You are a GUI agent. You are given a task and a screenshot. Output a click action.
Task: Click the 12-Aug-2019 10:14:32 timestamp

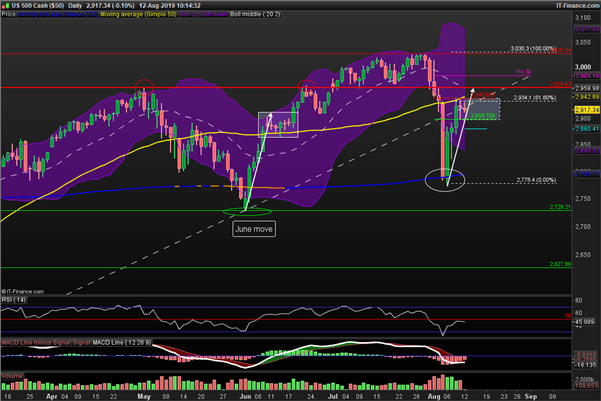[170, 6]
